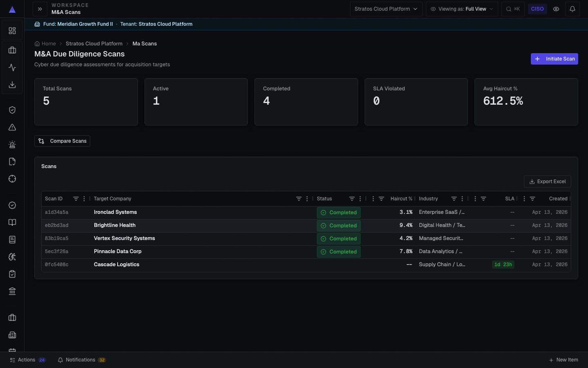Click Completed status badge for Brightline Health
Image resolution: width=588 pixels, height=368 pixels.
pos(339,226)
